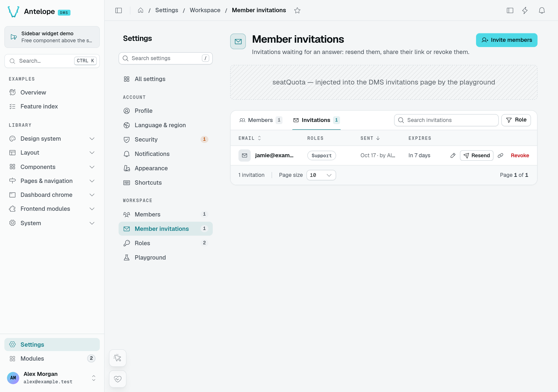Open Alex Morgan account switcher
This screenshot has width=558, height=392.
click(x=52, y=378)
